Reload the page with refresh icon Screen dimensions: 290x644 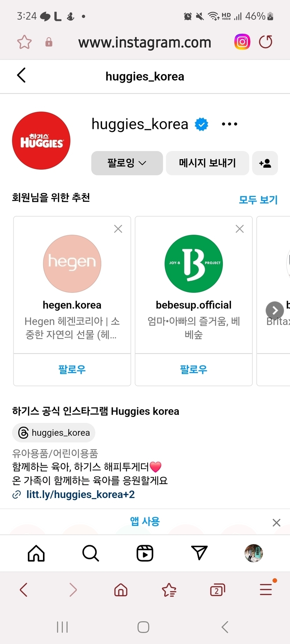266,42
